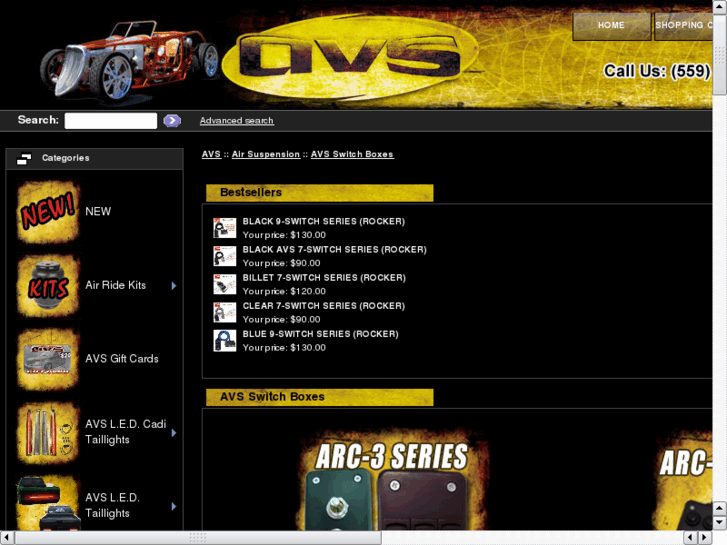
Task: Open BILLET 7-SWITCH SERIES (ROCKER) link
Action: 324,277
